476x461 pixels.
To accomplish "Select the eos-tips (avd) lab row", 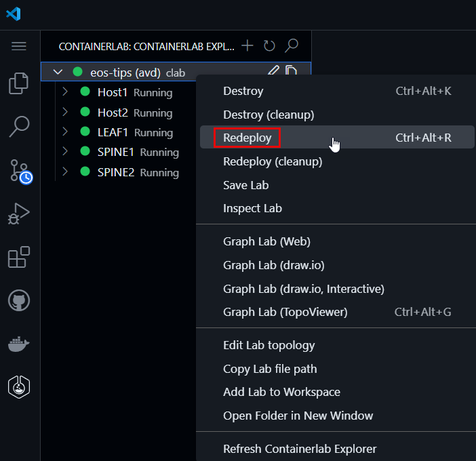I will (176, 72).
